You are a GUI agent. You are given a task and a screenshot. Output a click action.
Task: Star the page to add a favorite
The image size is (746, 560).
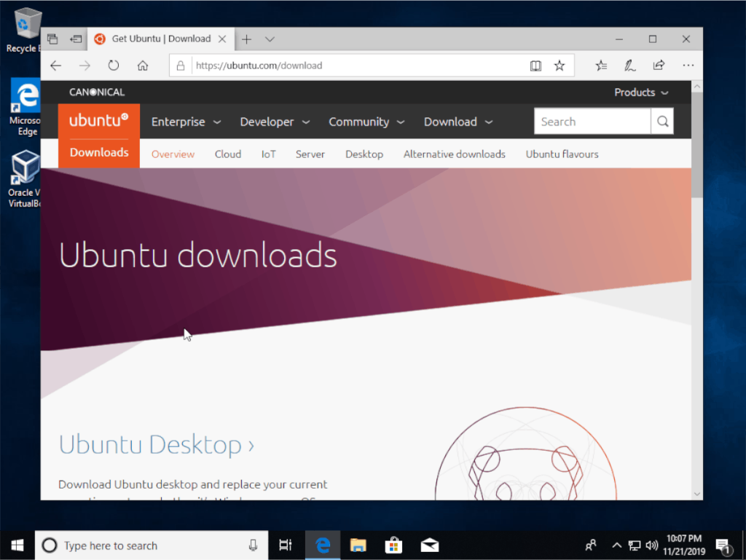point(559,65)
